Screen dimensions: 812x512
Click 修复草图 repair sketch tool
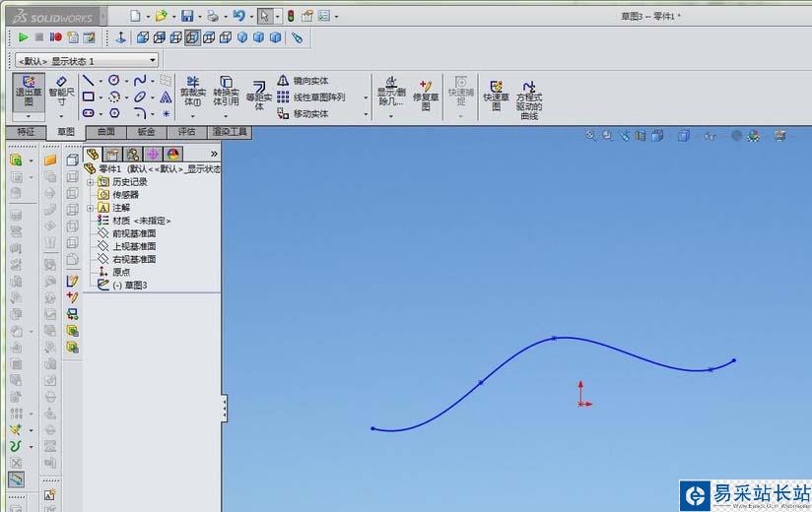[426, 96]
